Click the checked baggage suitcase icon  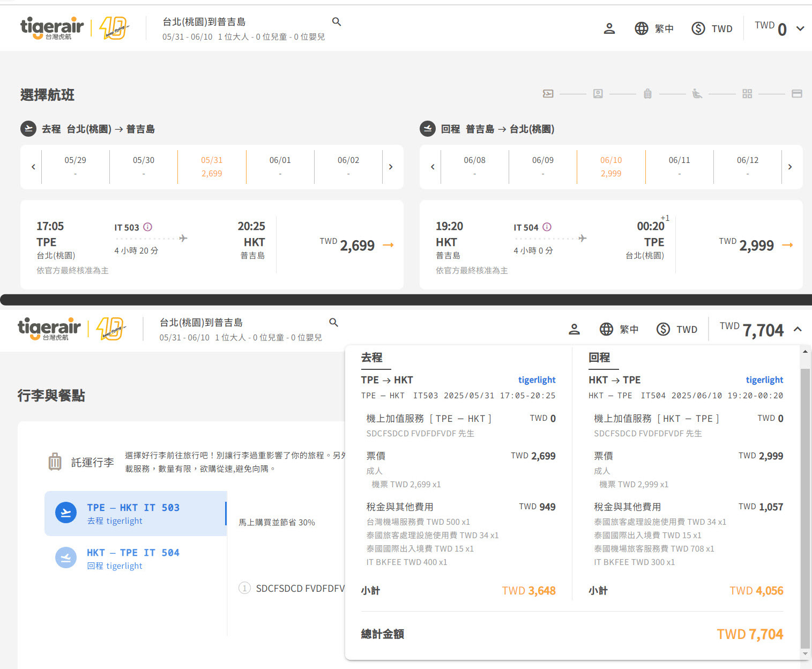(55, 462)
